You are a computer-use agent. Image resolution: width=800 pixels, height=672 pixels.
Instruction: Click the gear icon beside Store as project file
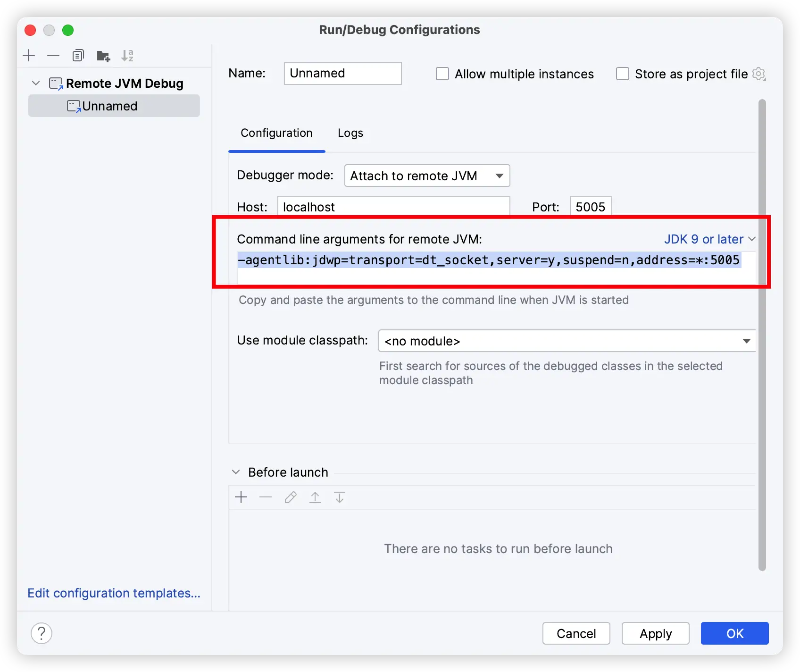[x=758, y=74]
